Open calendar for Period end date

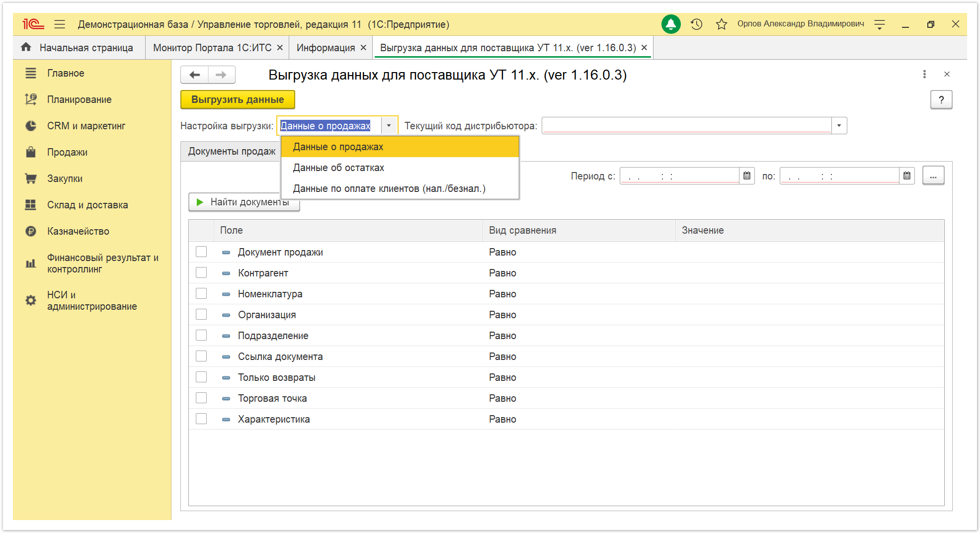click(907, 176)
